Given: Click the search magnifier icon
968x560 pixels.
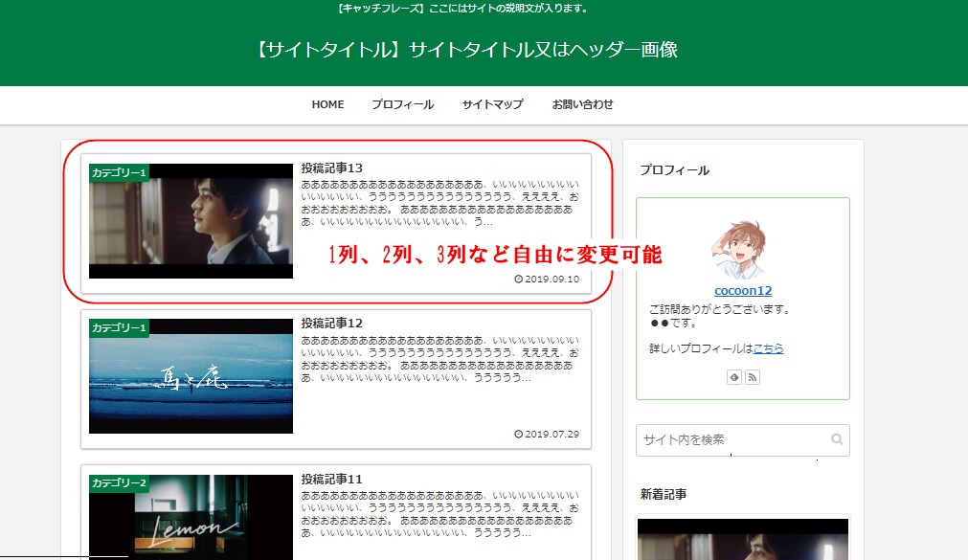Looking at the screenshot, I should coord(837,439).
